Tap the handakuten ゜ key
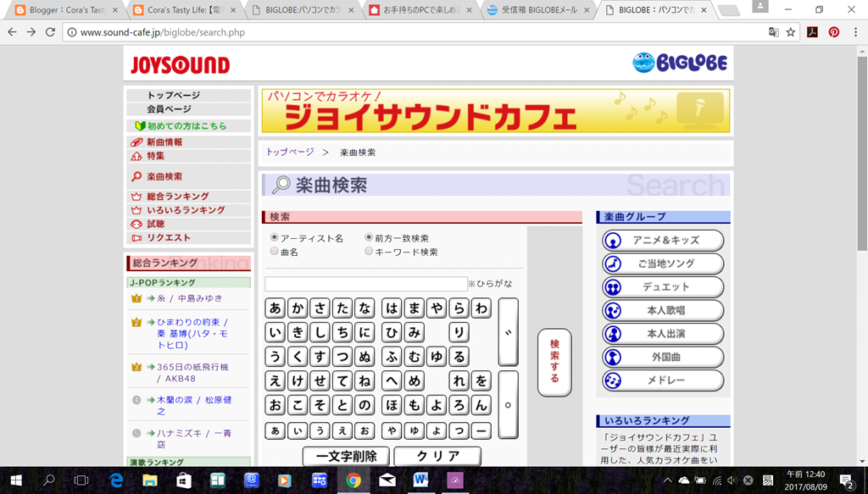868x494 pixels. coord(509,404)
